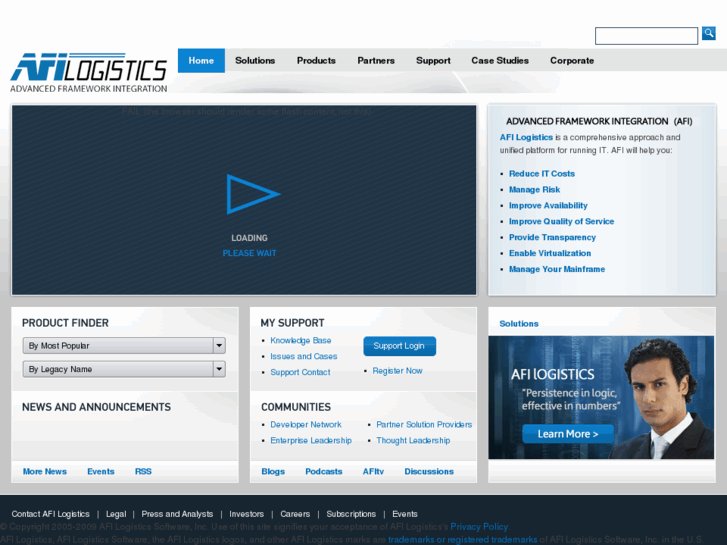Viewport: 727px width, 545px height.
Task: Click the RSS link
Action: (x=143, y=471)
